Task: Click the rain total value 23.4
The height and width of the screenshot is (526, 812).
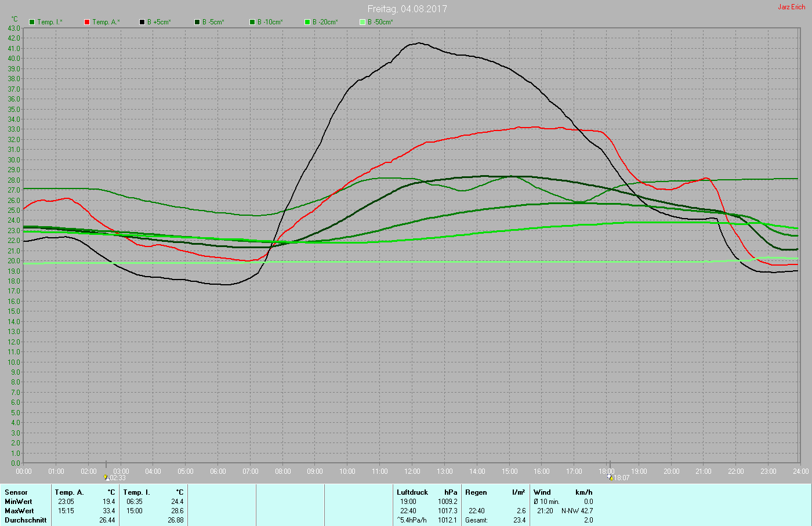Action: [x=520, y=520]
